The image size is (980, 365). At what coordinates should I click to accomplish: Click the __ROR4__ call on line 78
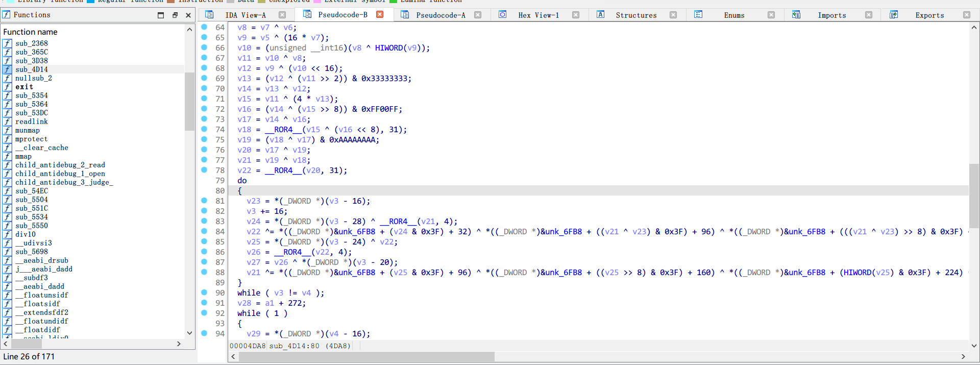coord(283,170)
